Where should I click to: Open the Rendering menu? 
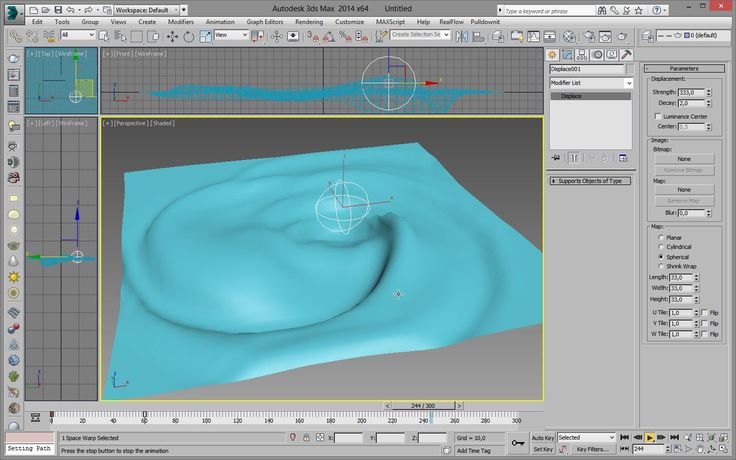pos(309,22)
